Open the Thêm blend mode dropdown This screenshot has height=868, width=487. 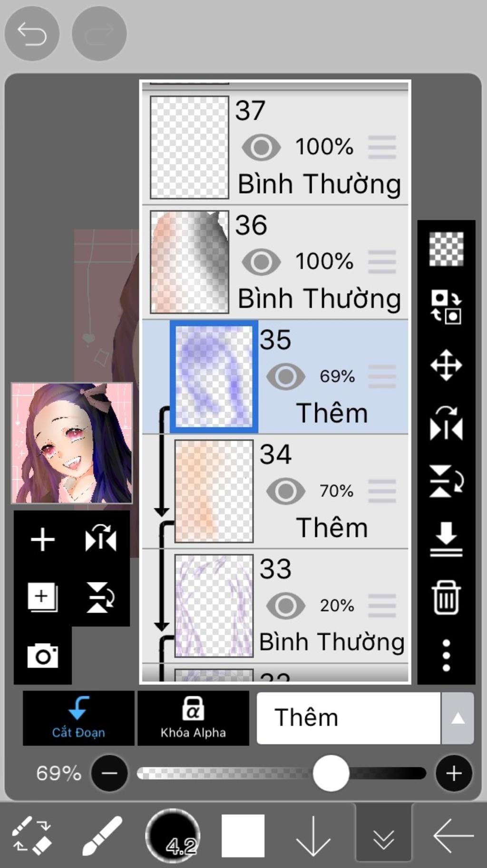(349, 718)
